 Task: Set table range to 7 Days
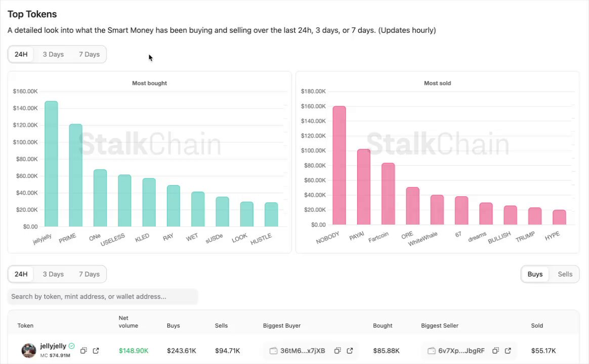[x=90, y=275]
